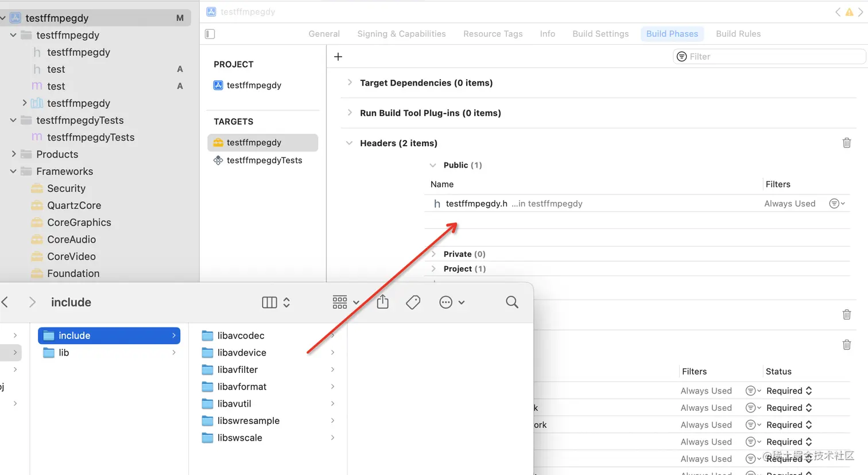Open search in the Finder window
Viewport: 868px width, 475px height.
(x=512, y=302)
